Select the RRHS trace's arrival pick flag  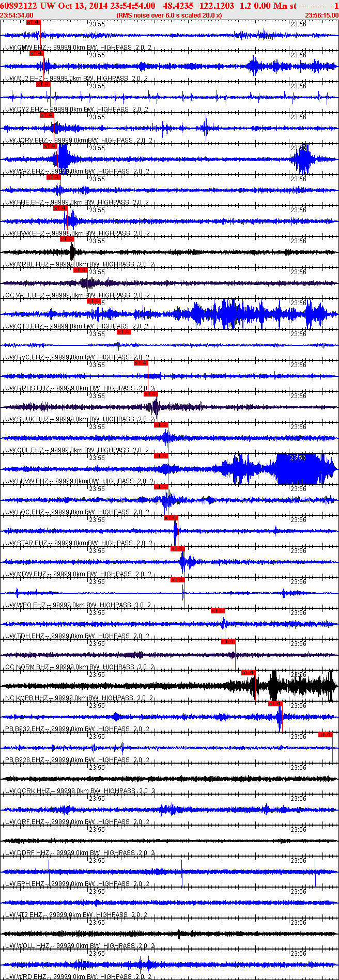pyautogui.click(x=141, y=363)
